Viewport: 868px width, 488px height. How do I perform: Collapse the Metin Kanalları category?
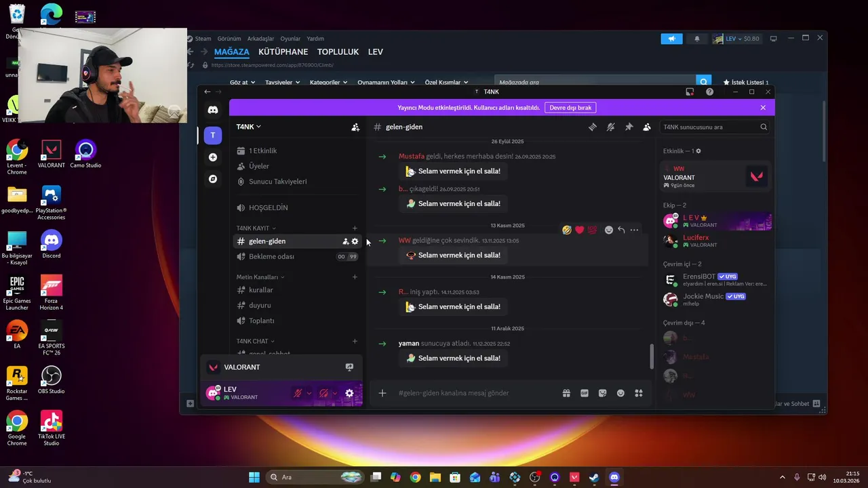260,277
